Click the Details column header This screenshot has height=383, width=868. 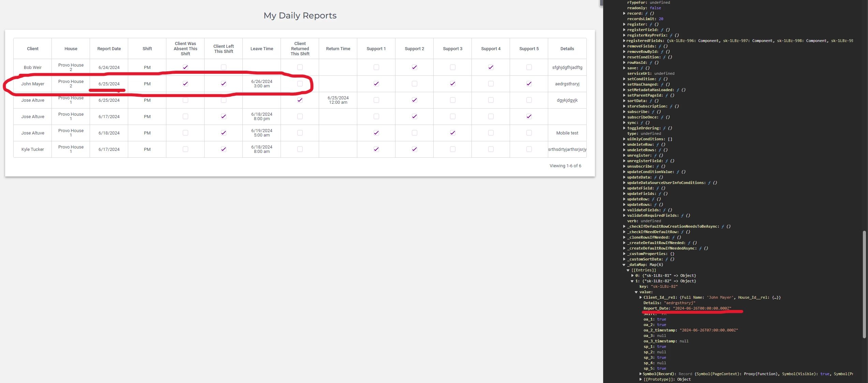click(567, 49)
